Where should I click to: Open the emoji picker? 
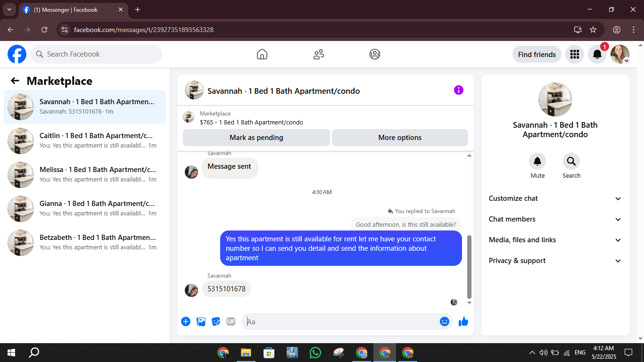(445, 321)
